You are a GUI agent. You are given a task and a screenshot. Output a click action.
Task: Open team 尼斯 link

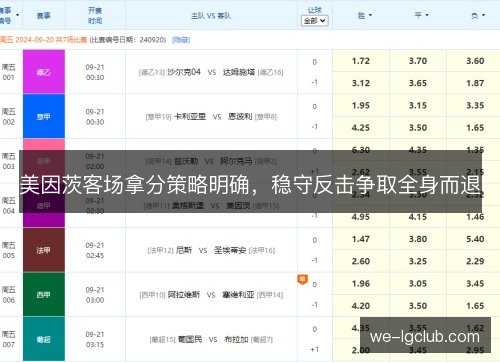pos(184,250)
